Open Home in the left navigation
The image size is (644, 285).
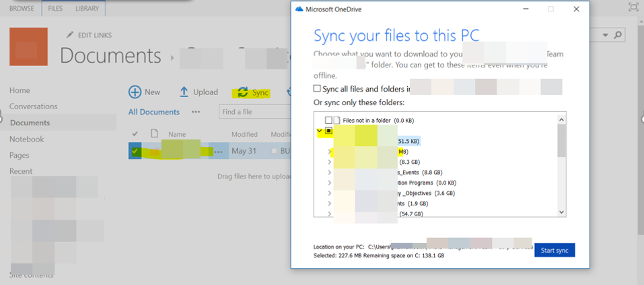(x=20, y=90)
